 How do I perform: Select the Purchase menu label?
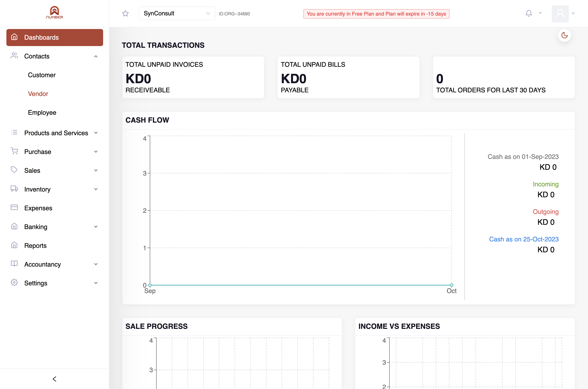tap(38, 152)
